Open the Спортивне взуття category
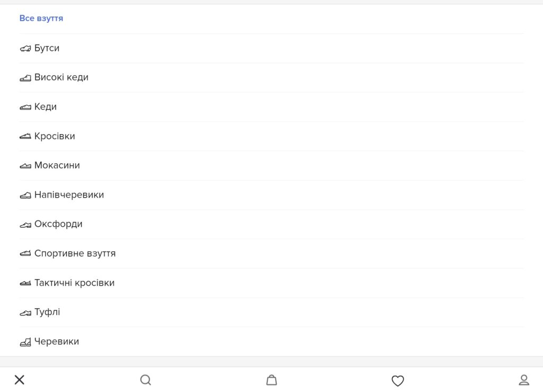The image size is (543, 392). point(74,253)
